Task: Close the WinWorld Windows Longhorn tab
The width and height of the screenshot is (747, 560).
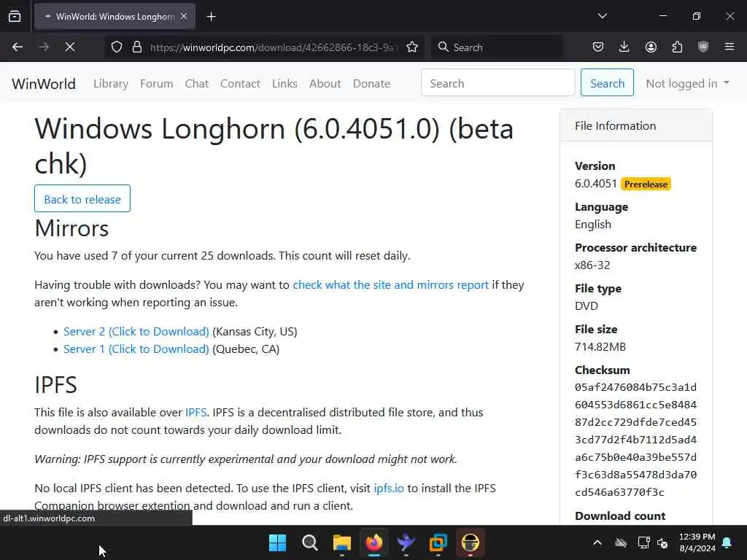Action: coord(184,17)
